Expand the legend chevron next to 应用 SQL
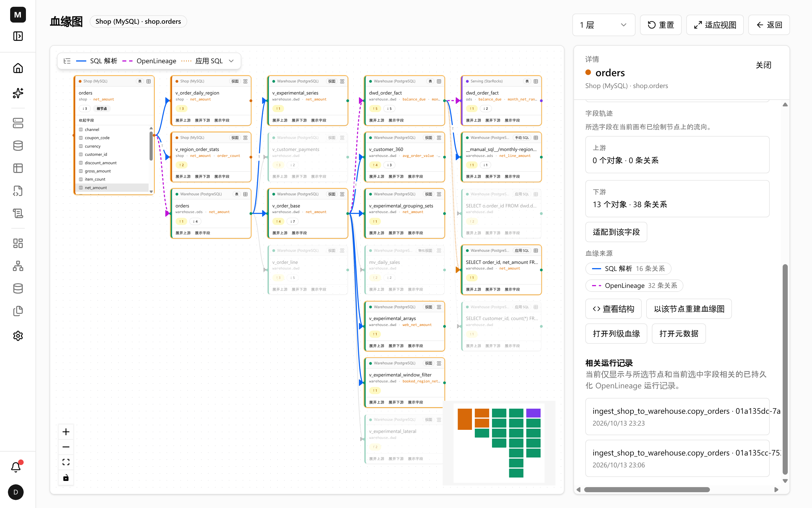Viewport: 812px width, 508px height. 231,61
